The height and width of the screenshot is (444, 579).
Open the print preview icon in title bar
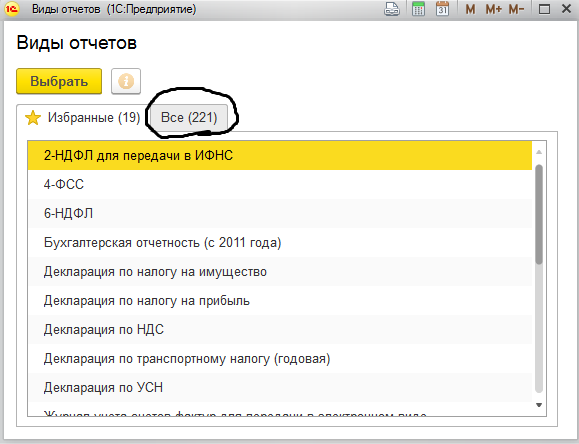point(392,8)
